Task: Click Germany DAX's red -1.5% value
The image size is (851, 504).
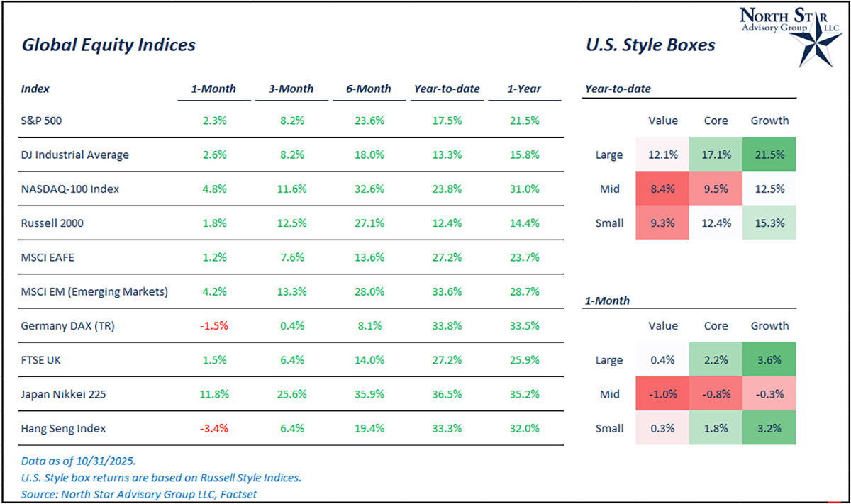Action: (x=213, y=325)
